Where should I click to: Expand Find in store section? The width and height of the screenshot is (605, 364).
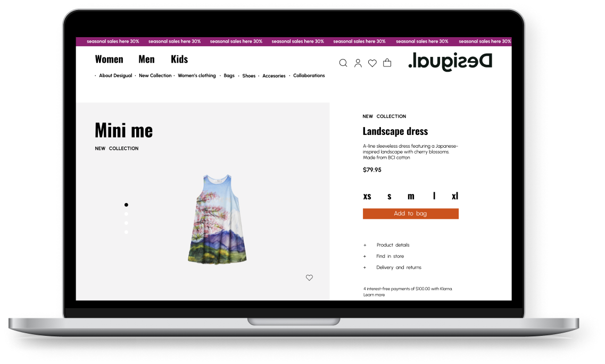click(x=390, y=256)
